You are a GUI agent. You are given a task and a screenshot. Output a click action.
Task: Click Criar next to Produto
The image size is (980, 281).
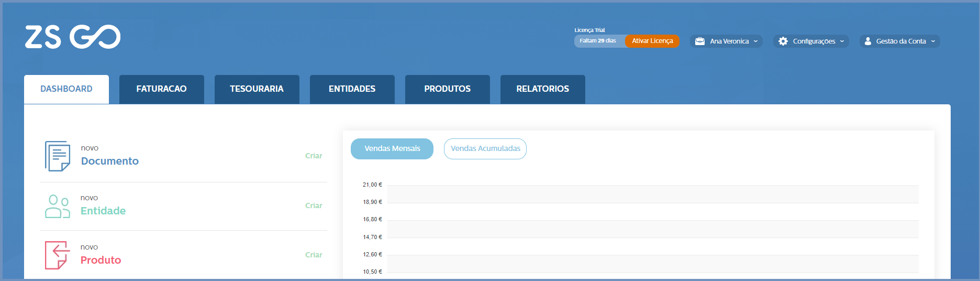(314, 255)
